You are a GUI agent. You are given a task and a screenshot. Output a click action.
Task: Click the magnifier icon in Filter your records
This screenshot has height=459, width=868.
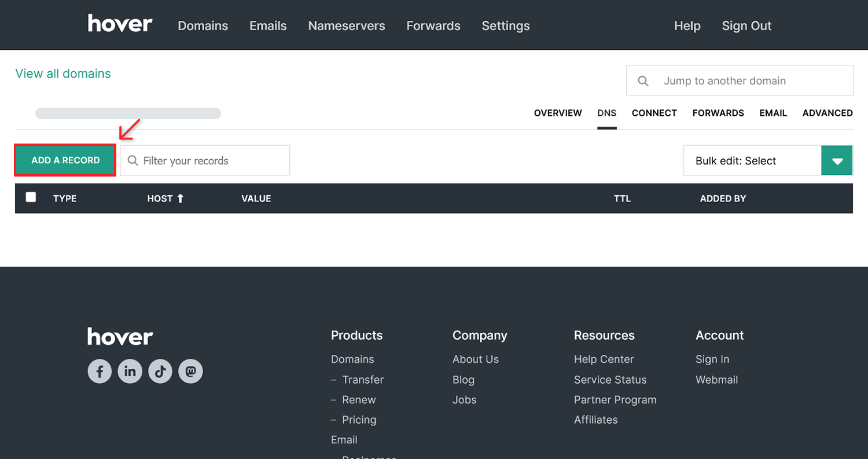pyautogui.click(x=133, y=160)
